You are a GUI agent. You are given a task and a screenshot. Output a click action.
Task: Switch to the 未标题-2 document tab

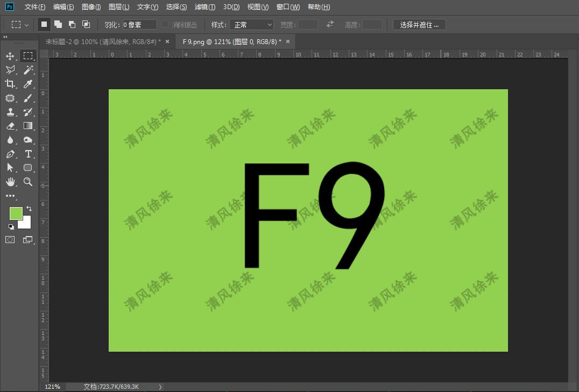(103, 42)
